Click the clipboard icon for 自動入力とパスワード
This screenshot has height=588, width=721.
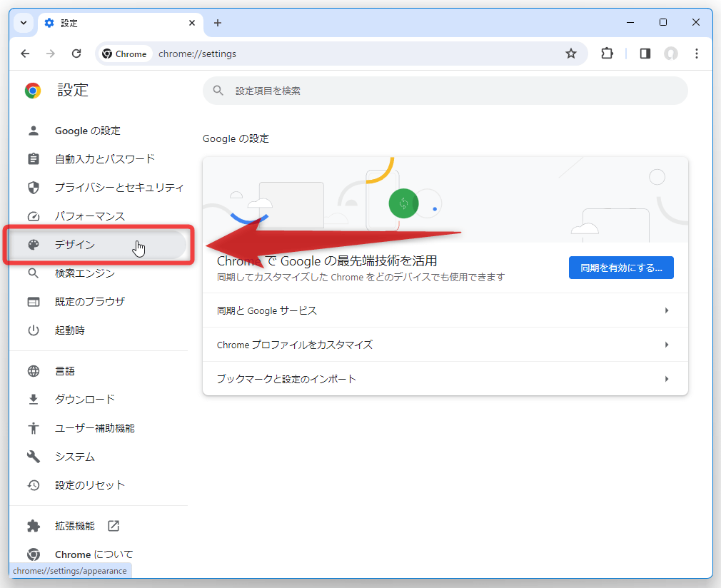point(34,159)
